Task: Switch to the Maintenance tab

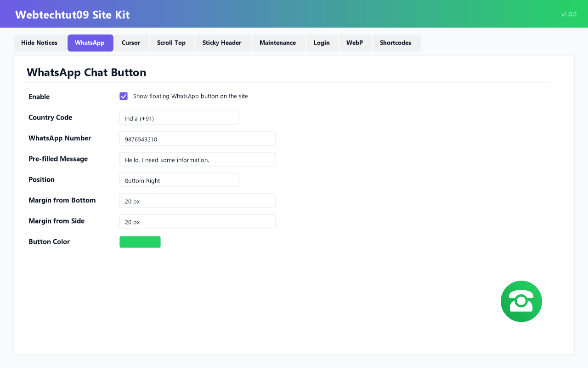Action: pyautogui.click(x=278, y=43)
